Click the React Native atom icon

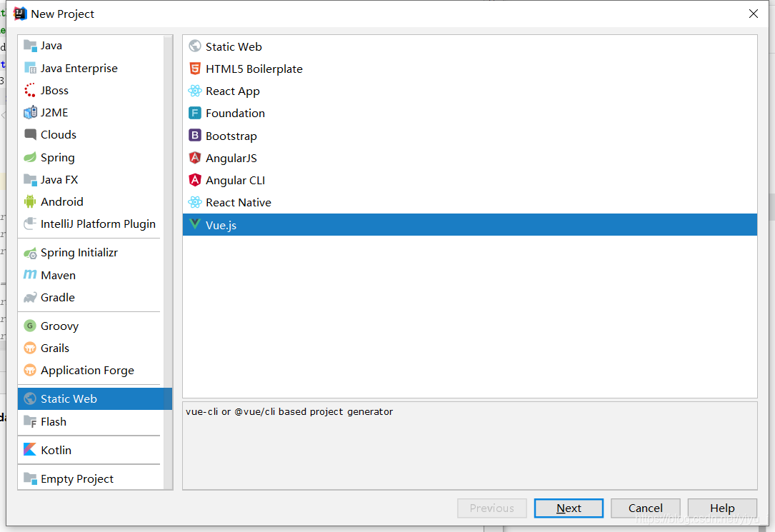pyautogui.click(x=195, y=202)
